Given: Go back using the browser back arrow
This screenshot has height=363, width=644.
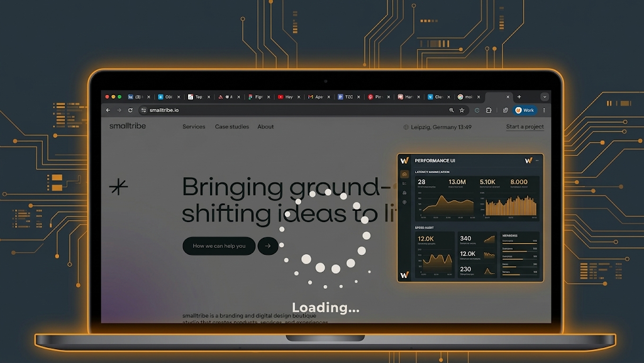Looking at the screenshot, I should click(108, 110).
